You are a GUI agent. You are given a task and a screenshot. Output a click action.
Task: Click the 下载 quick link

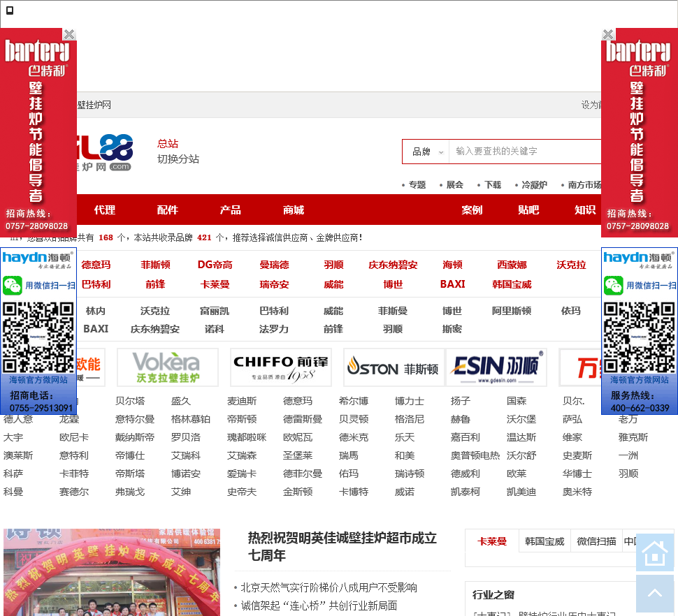tap(493, 185)
